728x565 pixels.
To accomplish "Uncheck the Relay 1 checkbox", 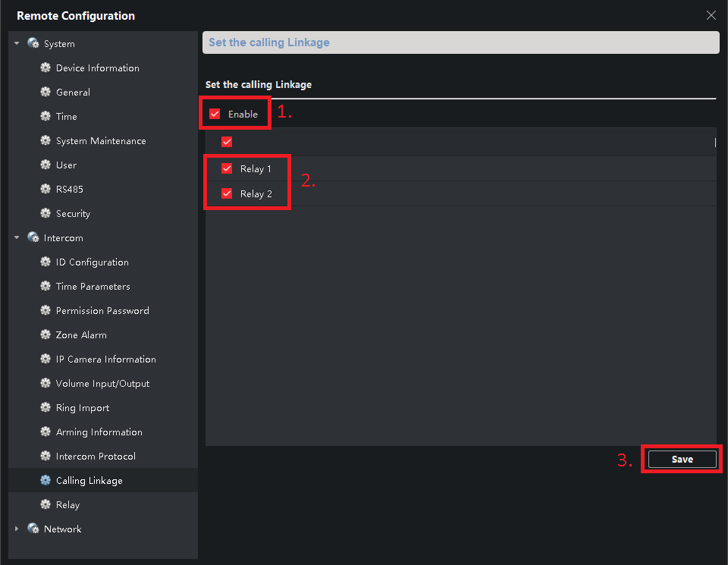I will tap(227, 169).
